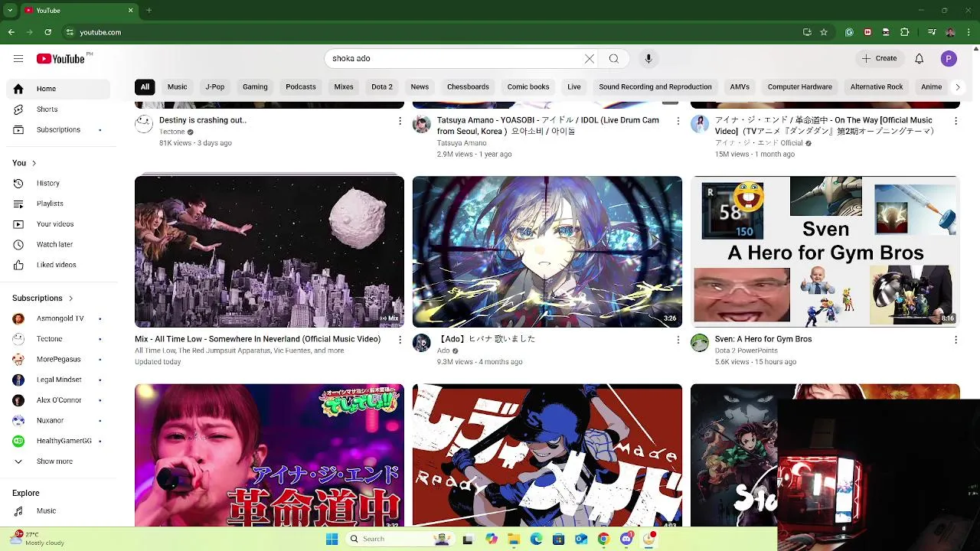Open File Explorer from taskbar
This screenshot has height=551, width=980.
[x=514, y=539]
